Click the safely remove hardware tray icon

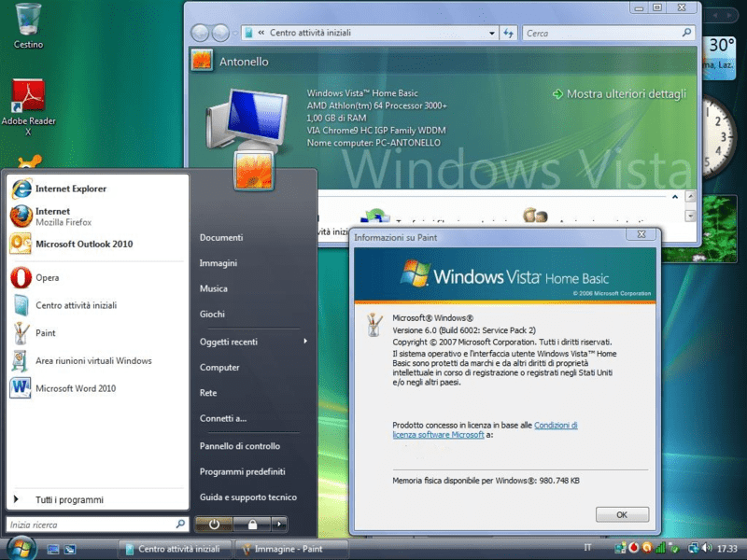coord(674,549)
